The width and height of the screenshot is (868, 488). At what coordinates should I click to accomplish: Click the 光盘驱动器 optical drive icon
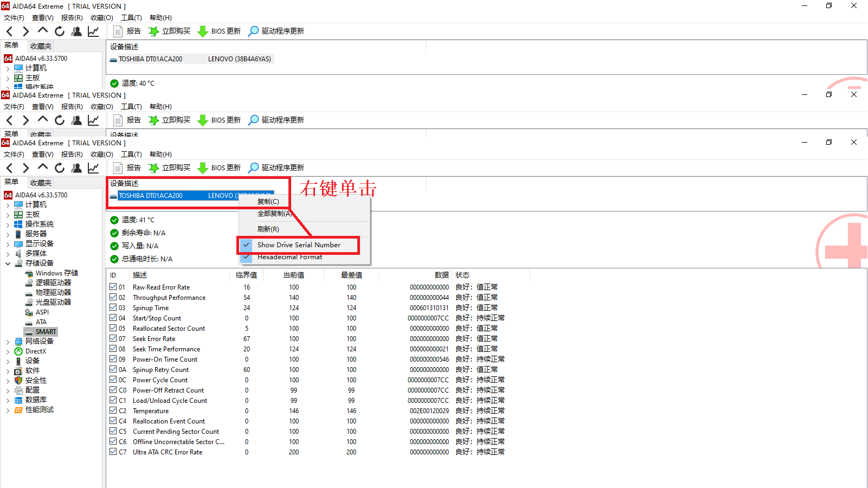coord(29,303)
